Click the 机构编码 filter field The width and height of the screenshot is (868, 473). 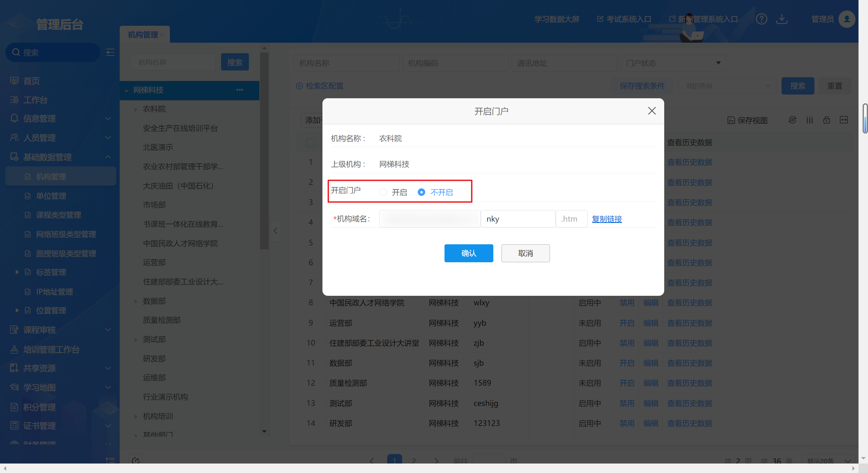pos(455,63)
